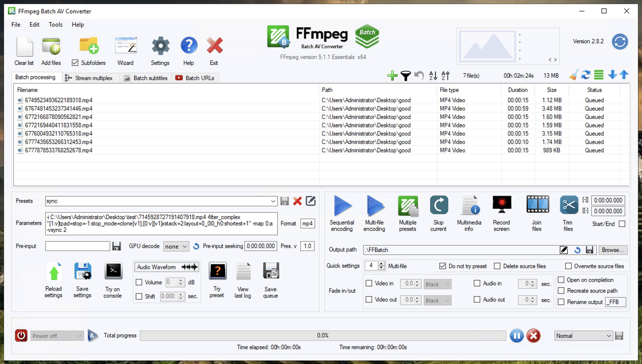Image resolution: width=642 pixels, height=364 pixels.
Task: Click Reload settings green arrow icon
Action: pyautogui.click(x=54, y=271)
